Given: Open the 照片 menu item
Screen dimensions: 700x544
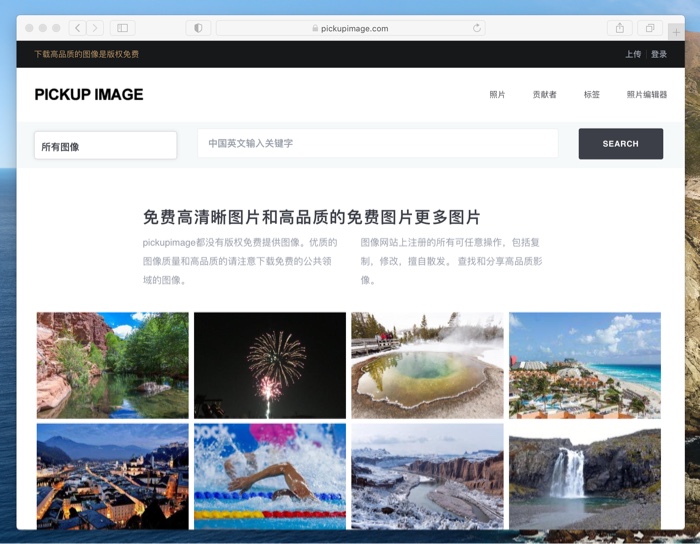Looking at the screenshot, I should (497, 94).
